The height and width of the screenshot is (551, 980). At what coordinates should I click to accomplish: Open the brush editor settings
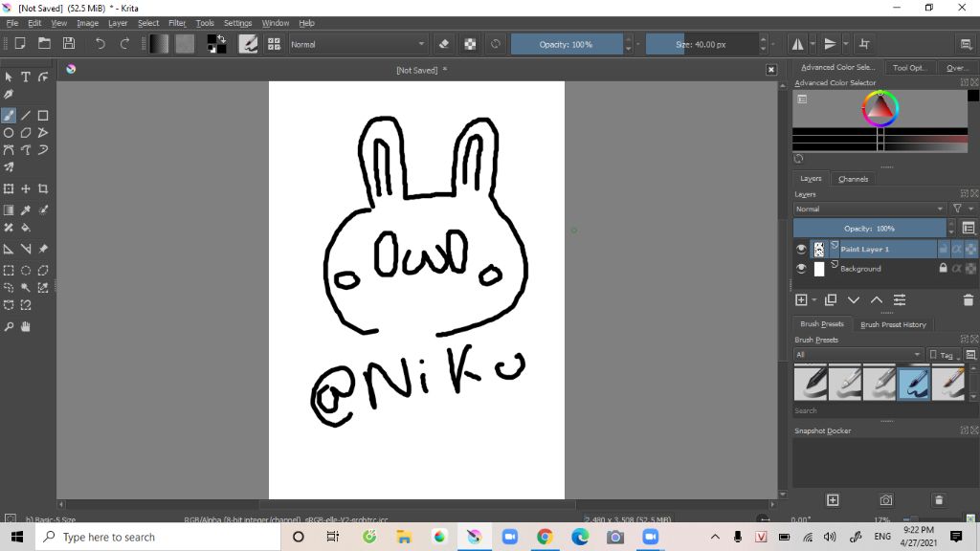[x=248, y=44]
